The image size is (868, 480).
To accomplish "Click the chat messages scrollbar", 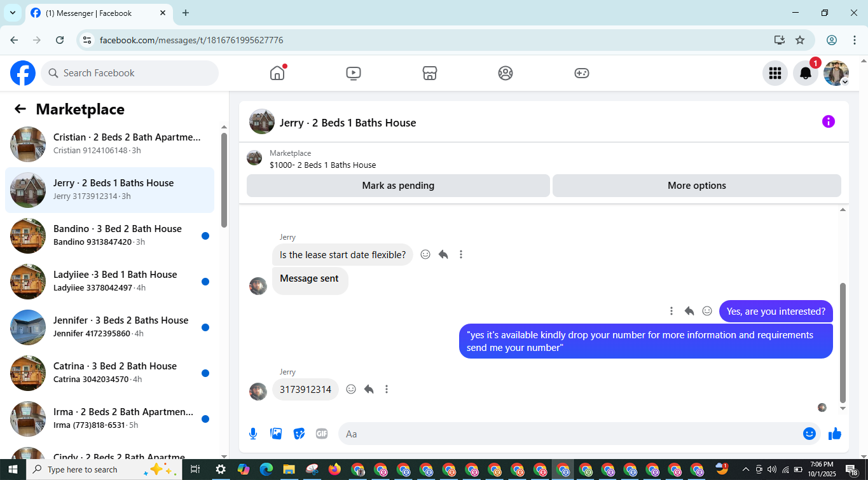I will coord(843,342).
